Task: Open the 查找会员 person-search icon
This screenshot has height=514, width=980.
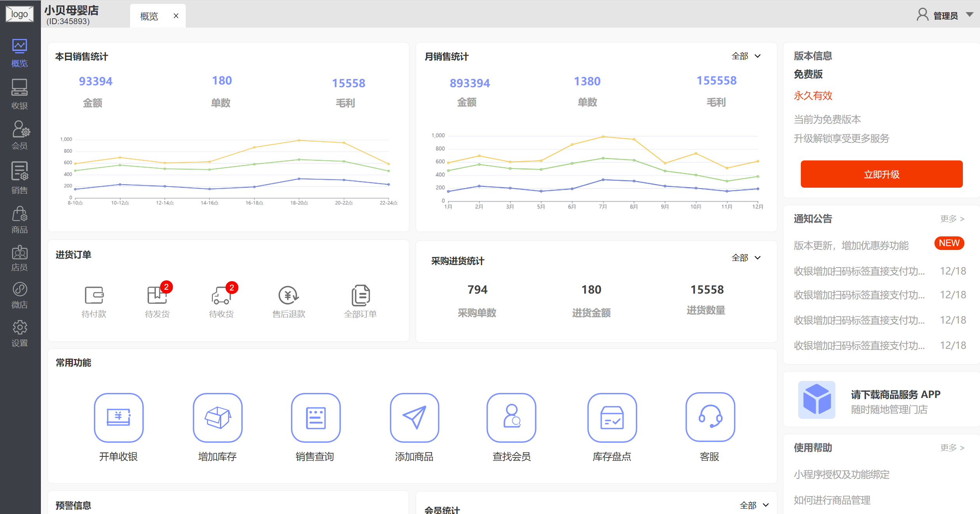Action: click(511, 417)
